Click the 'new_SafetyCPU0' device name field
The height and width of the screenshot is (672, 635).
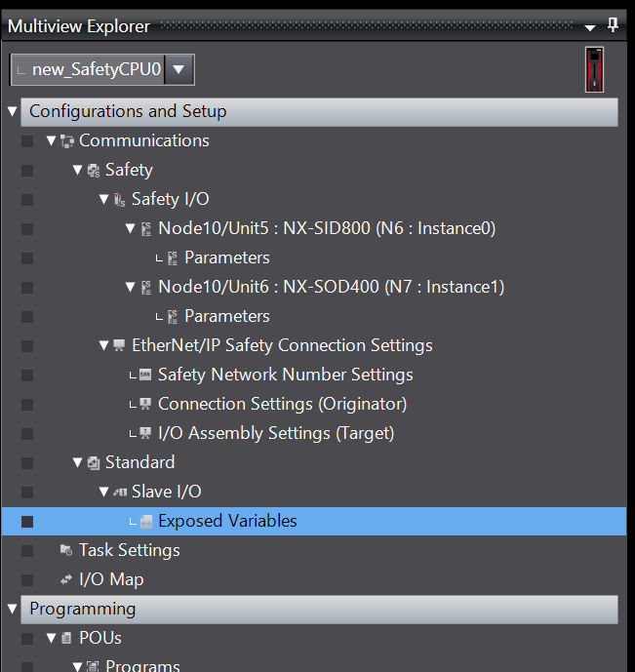coord(88,69)
